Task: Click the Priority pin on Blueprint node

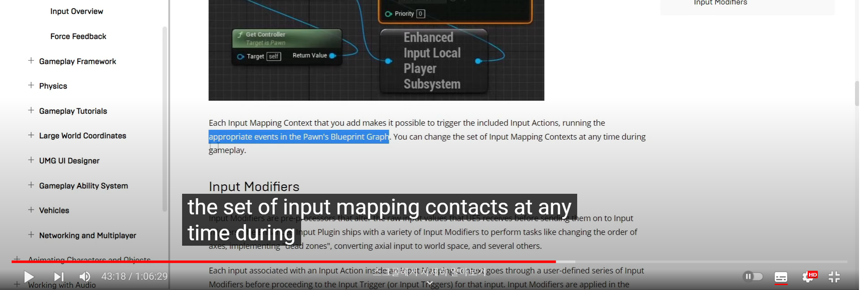Action: pyautogui.click(x=388, y=14)
